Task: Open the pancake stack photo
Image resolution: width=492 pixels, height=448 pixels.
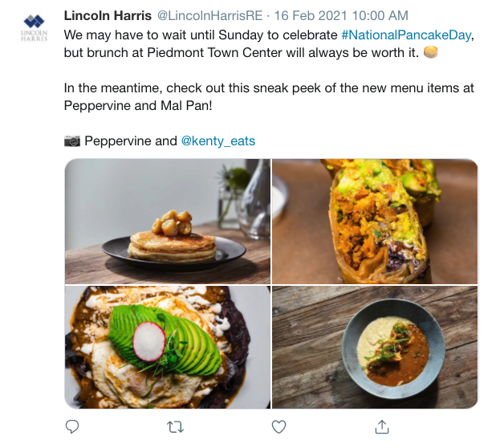Action: pyautogui.click(x=168, y=221)
